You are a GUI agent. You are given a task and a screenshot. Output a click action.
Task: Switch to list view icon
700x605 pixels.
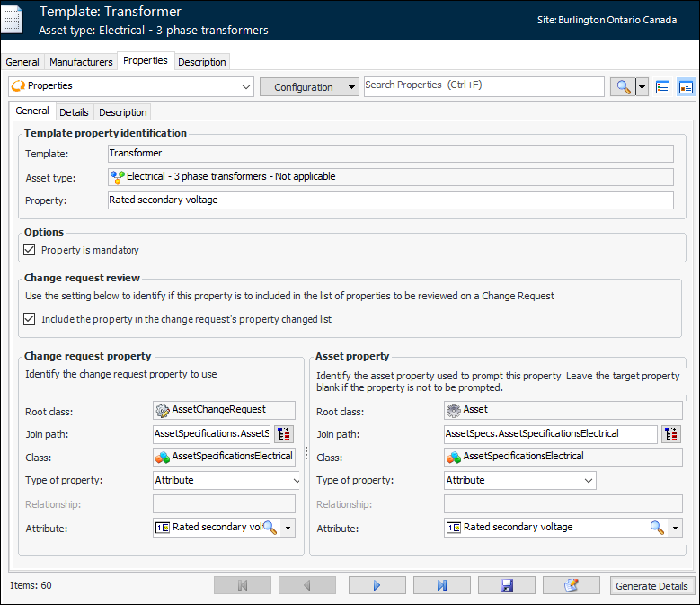tap(663, 87)
